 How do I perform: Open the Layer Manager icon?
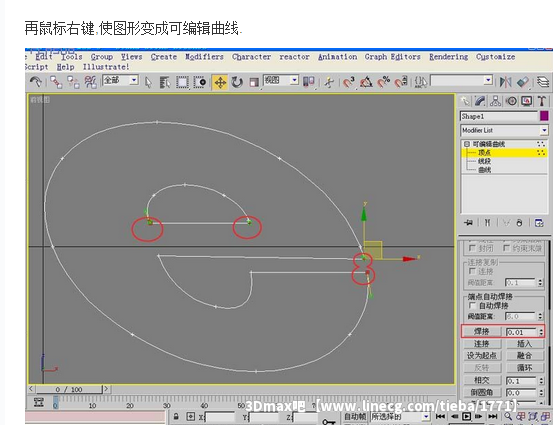click(x=542, y=82)
